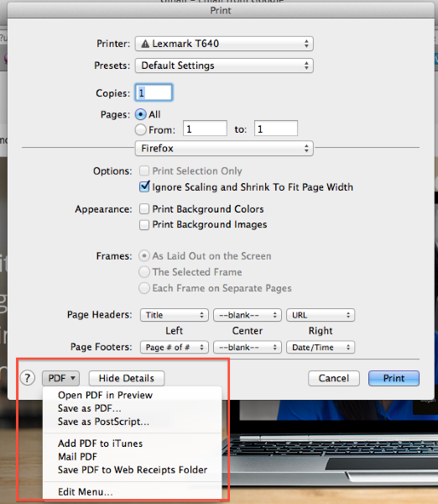Select Each Frame on Separate Pages
Image resolution: width=438 pixels, height=504 pixels.
[144, 288]
